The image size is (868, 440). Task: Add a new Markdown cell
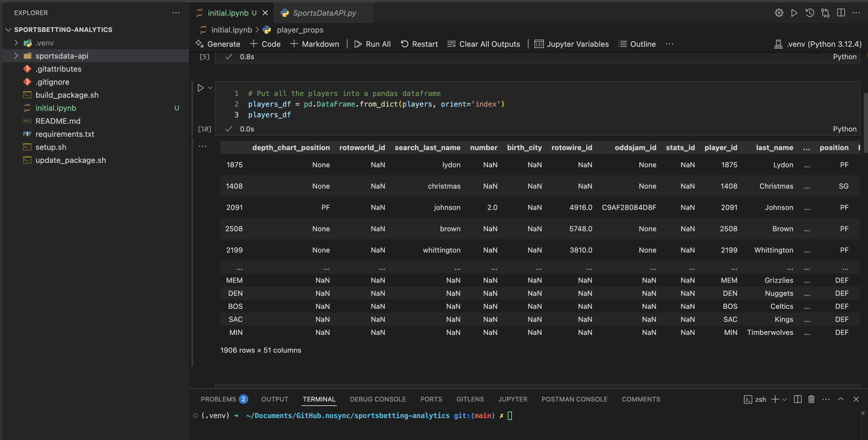tap(314, 44)
